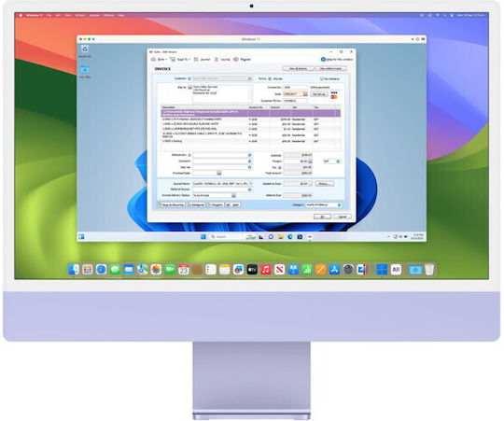This screenshot has height=421, width=504.
Task: Open the GST tax code dropdown
Action: (x=338, y=161)
